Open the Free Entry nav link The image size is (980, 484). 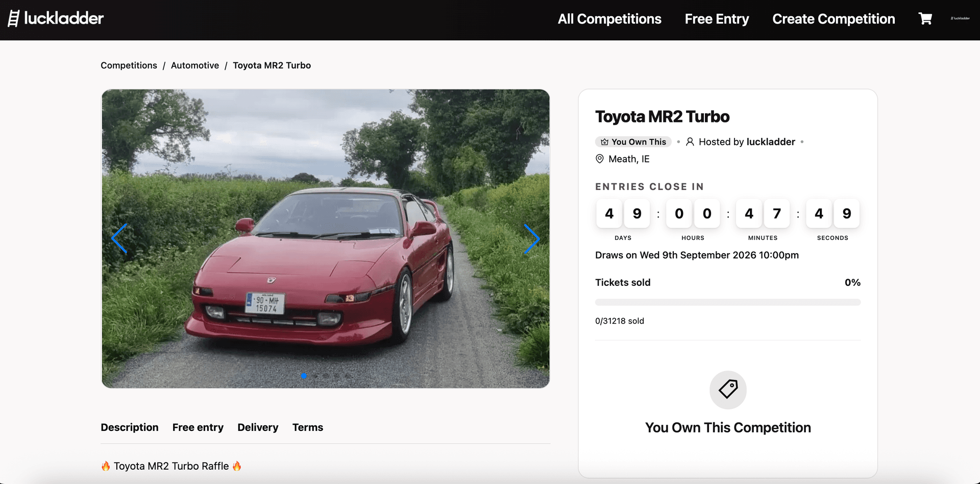click(717, 19)
